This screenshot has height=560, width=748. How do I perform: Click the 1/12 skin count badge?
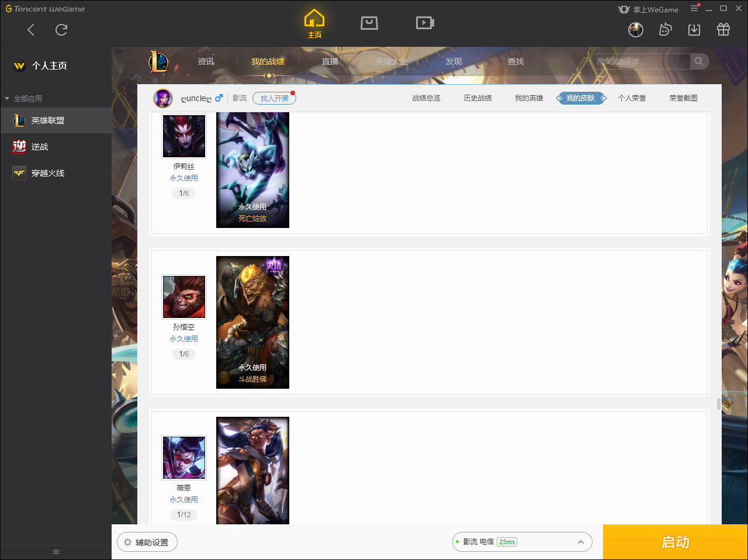coord(184,515)
